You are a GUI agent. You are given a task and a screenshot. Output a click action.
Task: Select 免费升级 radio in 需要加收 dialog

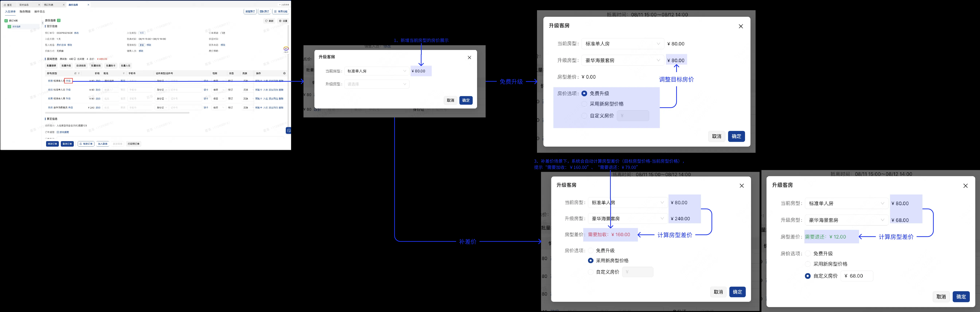point(590,251)
